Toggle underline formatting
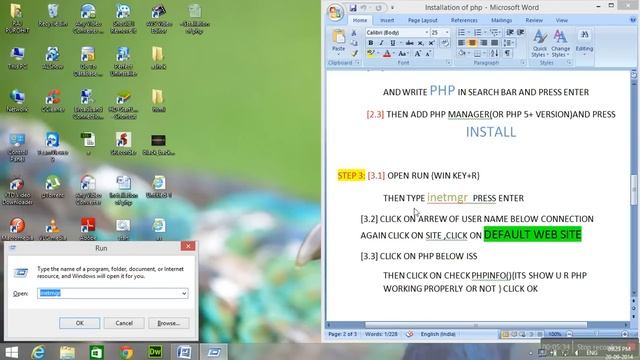The height and width of the screenshot is (360, 640). [x=392, y=43]
